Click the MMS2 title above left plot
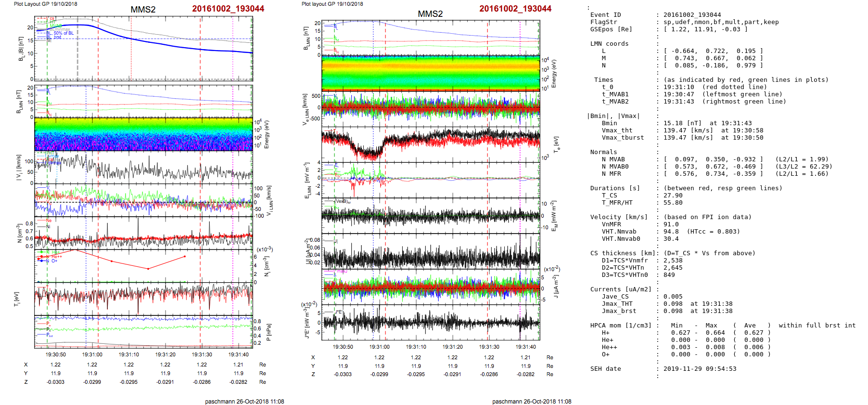The width and height of the screenshot is (868, 405). 143,10
